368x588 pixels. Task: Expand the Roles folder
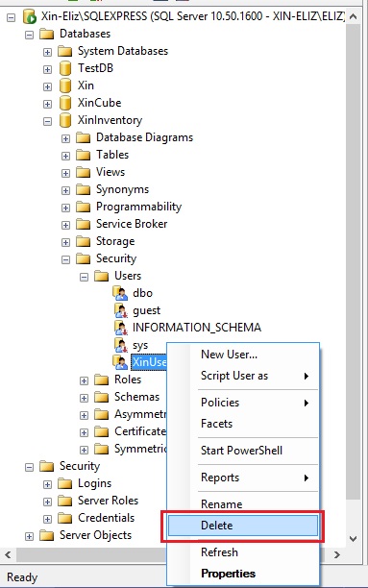[x=84, y=380]
